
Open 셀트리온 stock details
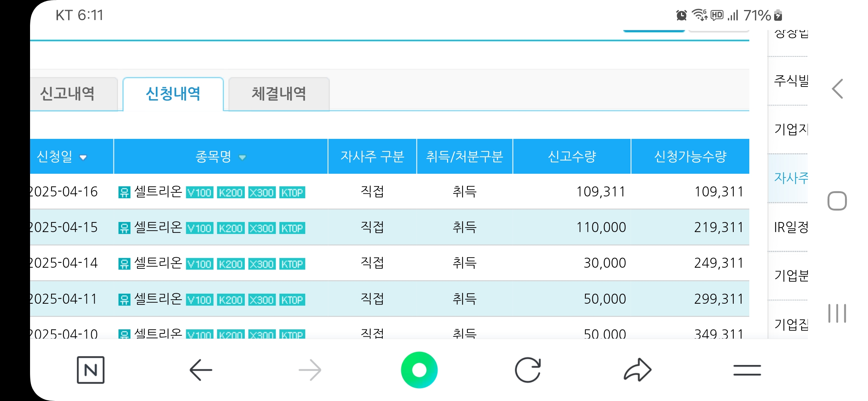(158, 192)
